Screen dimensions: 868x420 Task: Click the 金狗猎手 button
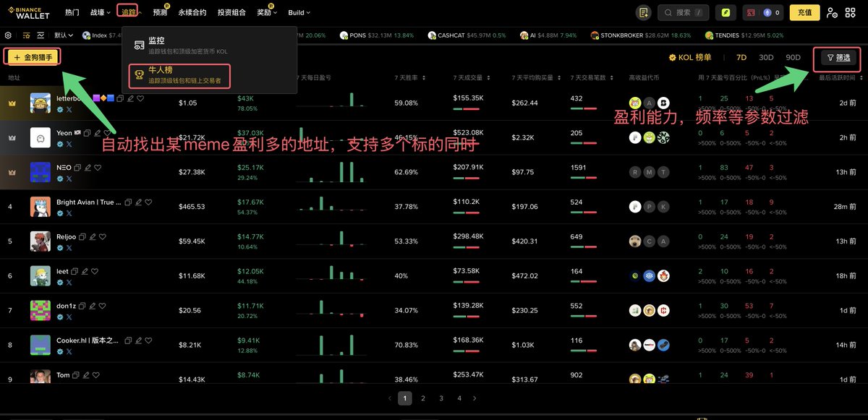(x=33, y=56)
